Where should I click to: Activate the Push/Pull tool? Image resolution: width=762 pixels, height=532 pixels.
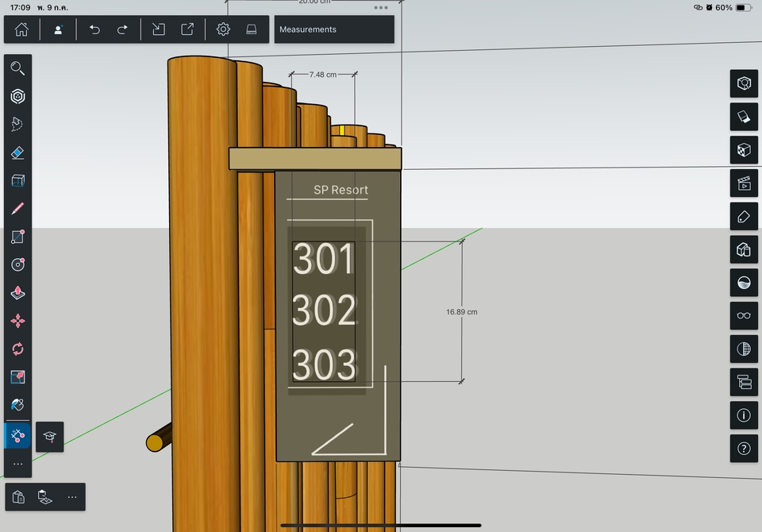coord(17,293)
